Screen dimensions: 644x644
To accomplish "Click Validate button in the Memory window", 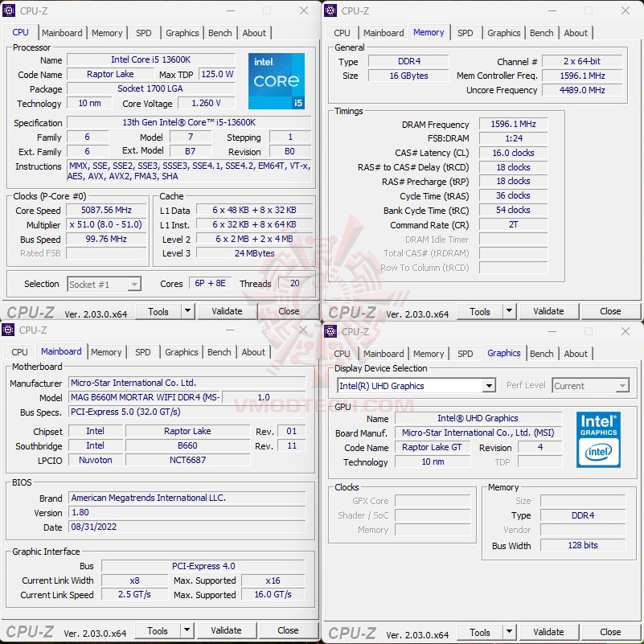I will point(548,311).
